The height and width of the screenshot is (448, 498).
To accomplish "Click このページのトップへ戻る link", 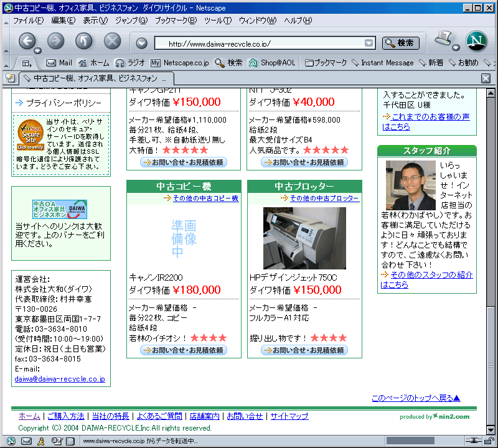I will [x=416, y=398].
